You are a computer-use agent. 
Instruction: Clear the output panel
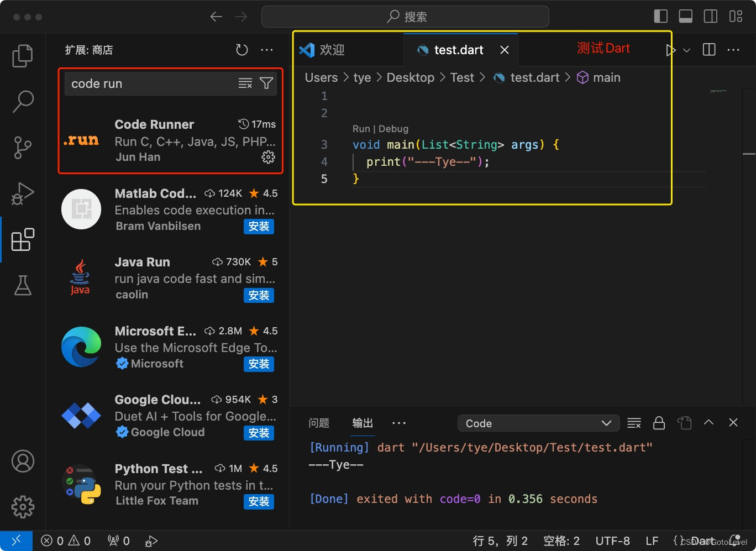634,423
